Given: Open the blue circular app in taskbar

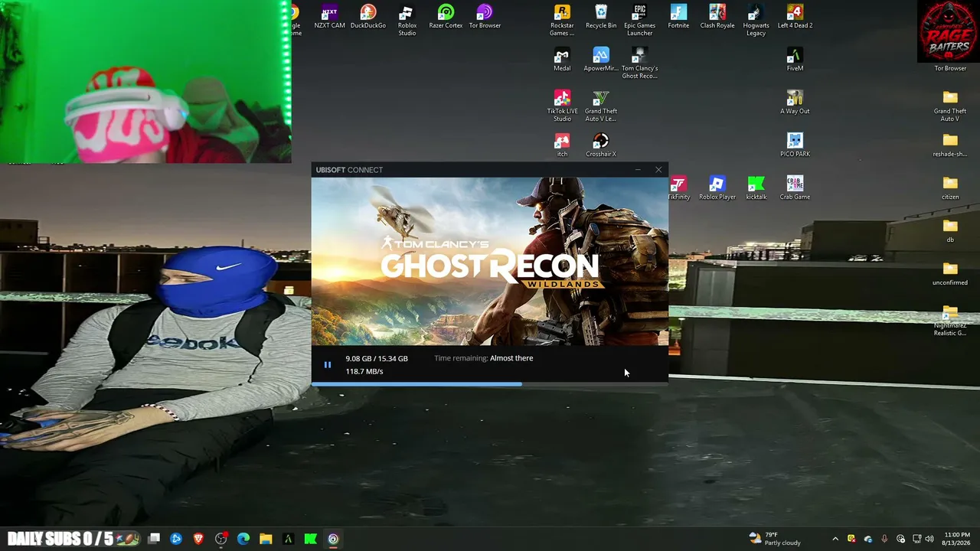Looking at the screenshot, I should point(176,539).
